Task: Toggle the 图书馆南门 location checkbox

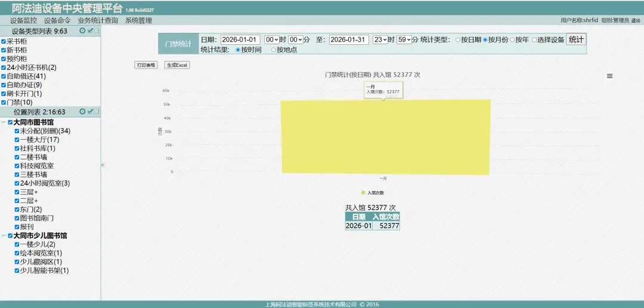Action: (17, 218)
